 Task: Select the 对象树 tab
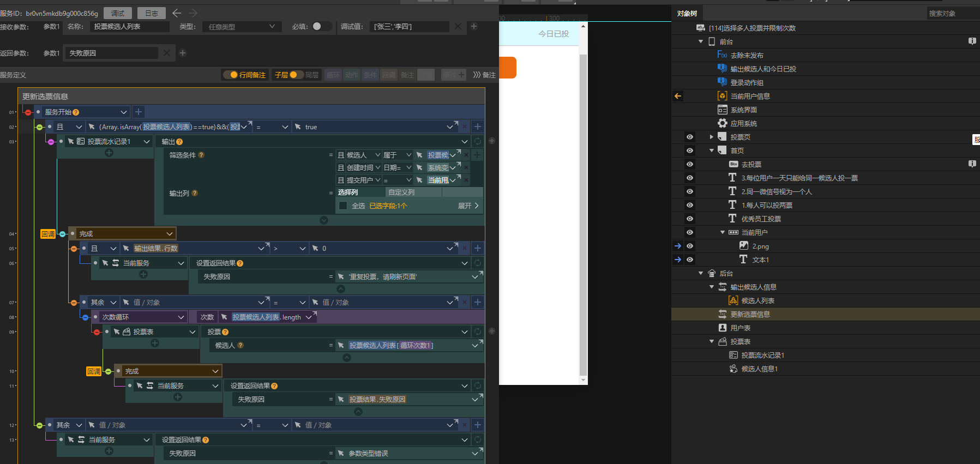(687, 13)
